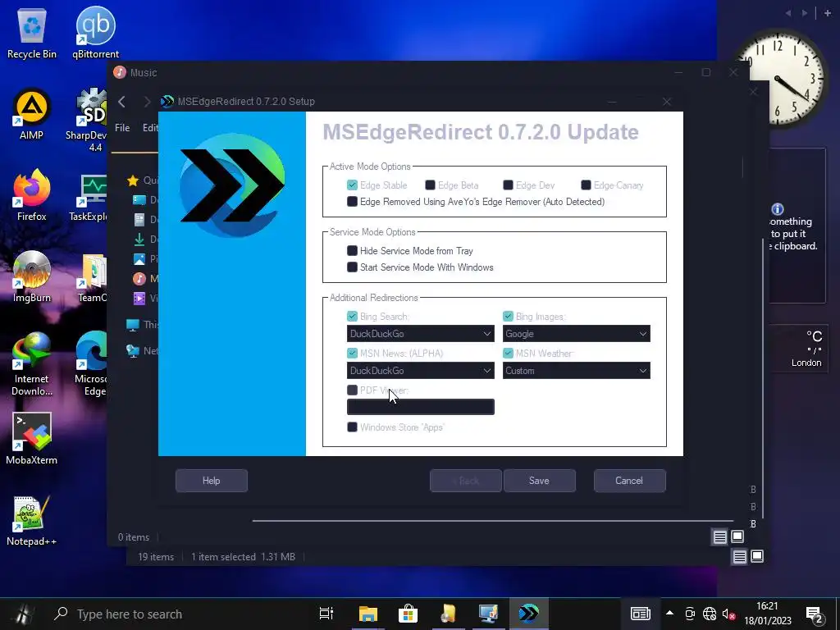This screenshot has height=630, width=840.
Task: Enable the Edge Canary checkbox
Action: tap(586, 185)
